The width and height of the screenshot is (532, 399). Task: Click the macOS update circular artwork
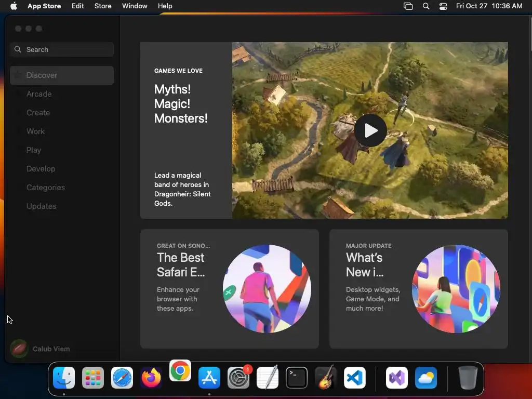point(456,289)
